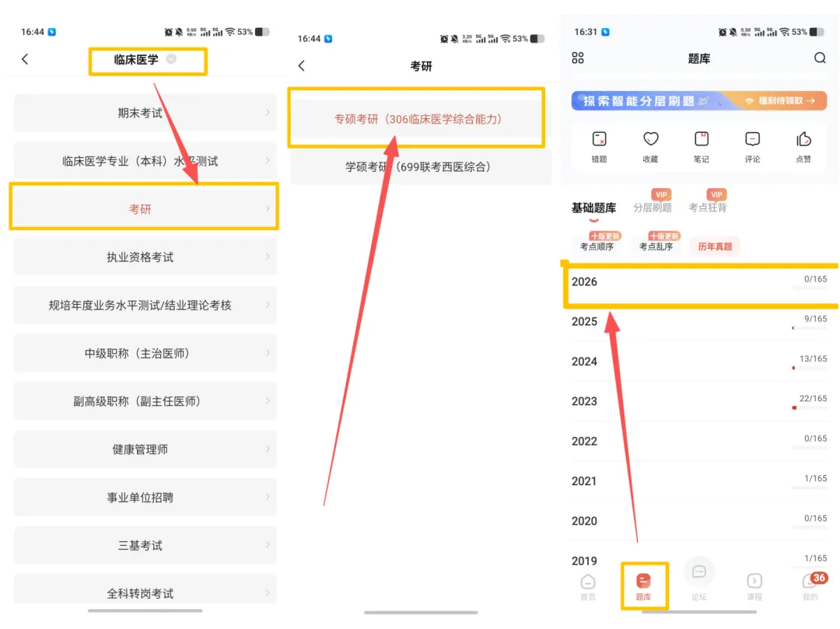Open the 考研 category row
The image size is (840, 629).
point(145,209)
